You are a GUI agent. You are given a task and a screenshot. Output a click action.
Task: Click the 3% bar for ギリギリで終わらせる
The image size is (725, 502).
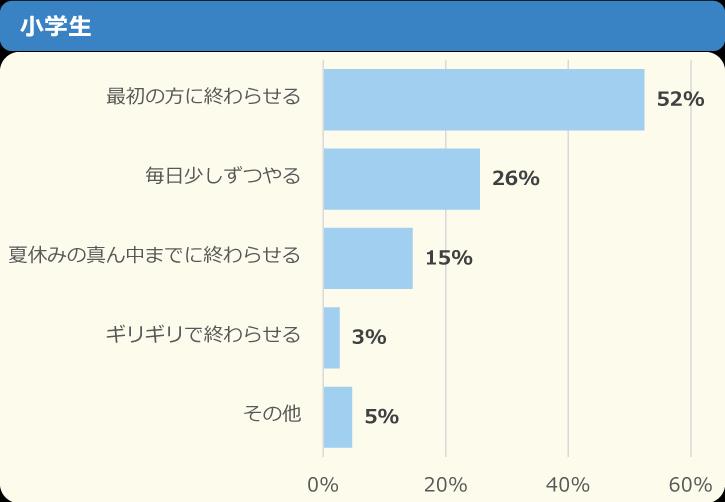(332, 338)
